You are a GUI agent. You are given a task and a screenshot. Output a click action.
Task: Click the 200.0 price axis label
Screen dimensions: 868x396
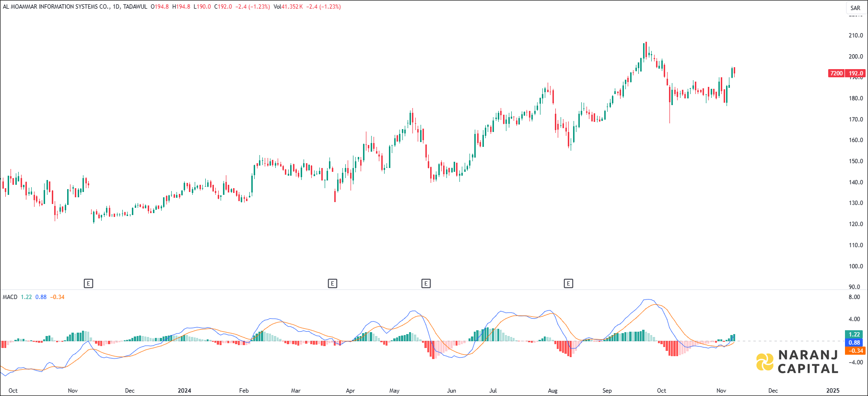(856, 57)
